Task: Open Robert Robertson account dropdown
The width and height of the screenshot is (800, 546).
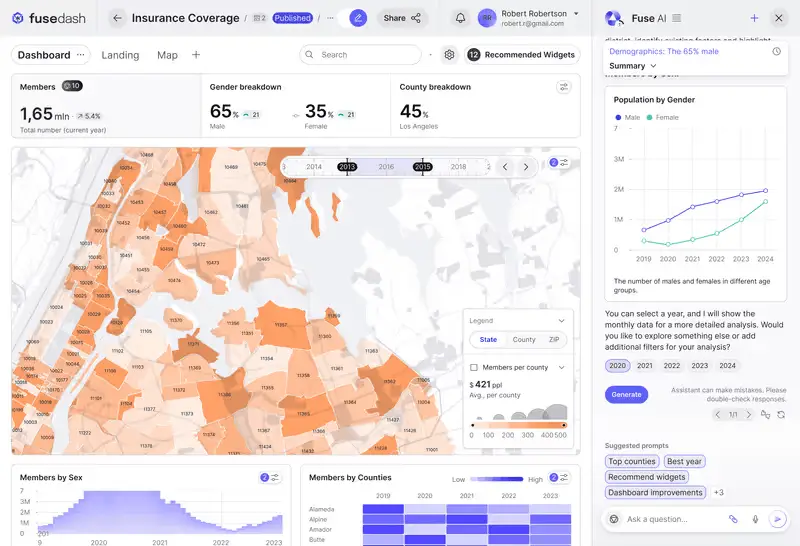Action: point(576,14)
